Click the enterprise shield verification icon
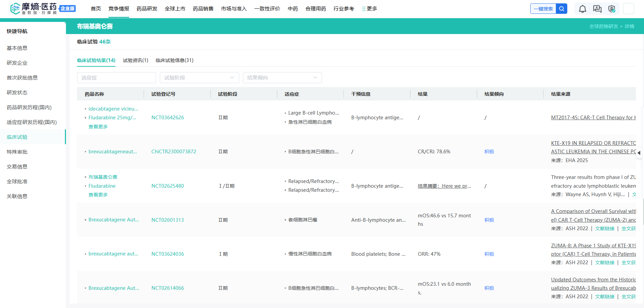The image size is (644, 308). coord(612,9)
